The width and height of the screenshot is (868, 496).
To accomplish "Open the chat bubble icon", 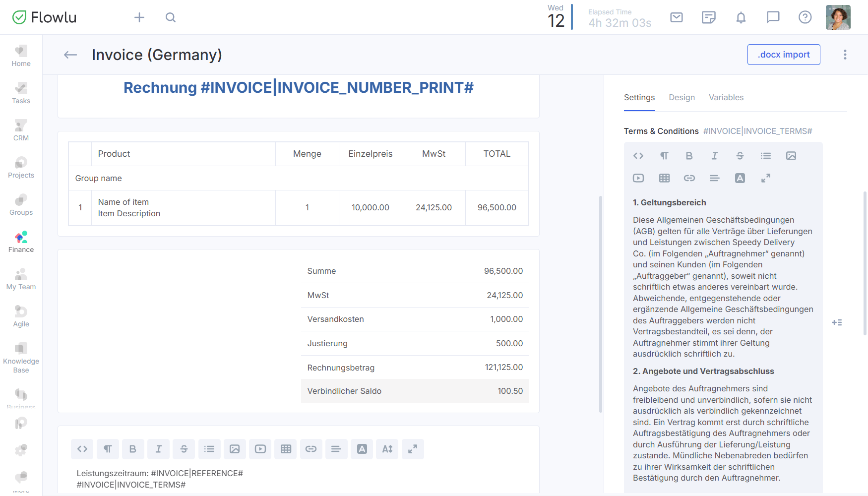I will tap(773, 17).
